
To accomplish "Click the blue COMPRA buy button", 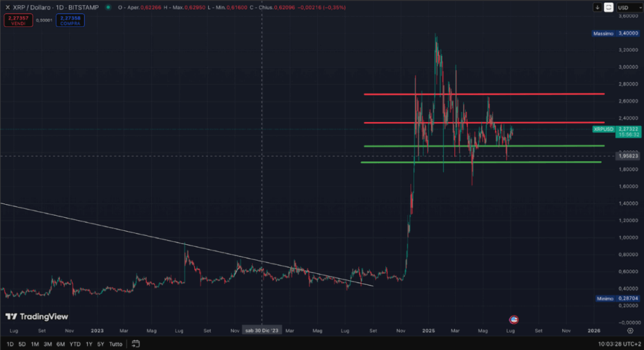I will (x=70, y=20).
